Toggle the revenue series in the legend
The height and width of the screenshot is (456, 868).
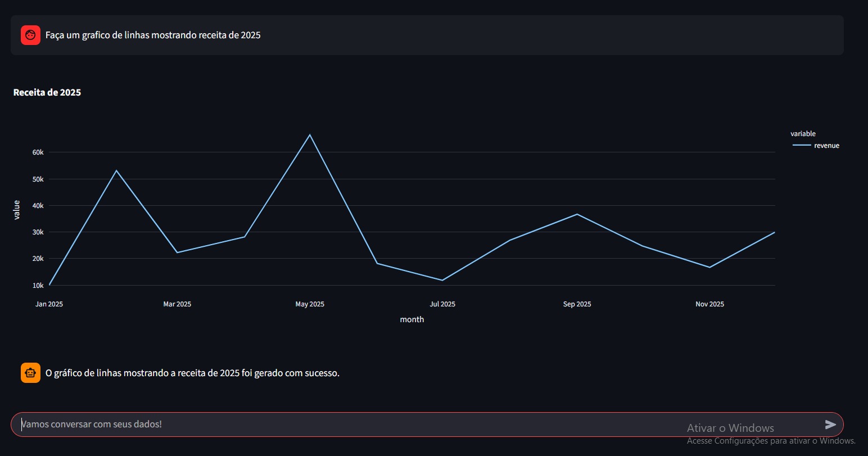[x=826, y=146]
